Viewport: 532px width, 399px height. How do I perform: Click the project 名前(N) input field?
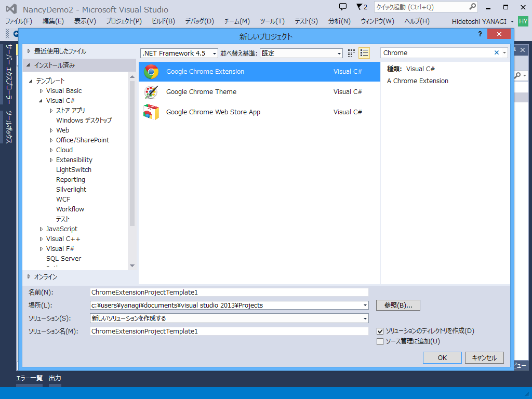229,292
